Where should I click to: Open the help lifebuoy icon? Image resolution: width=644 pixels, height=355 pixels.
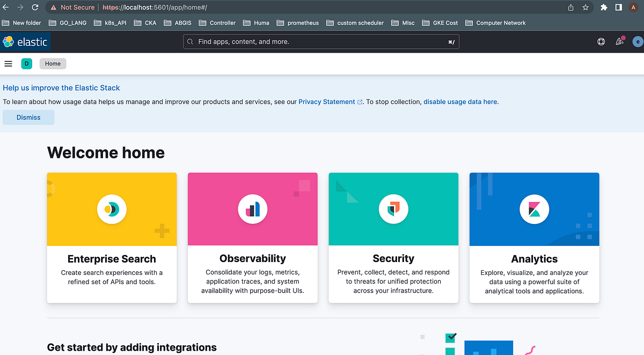click(601, 41)
